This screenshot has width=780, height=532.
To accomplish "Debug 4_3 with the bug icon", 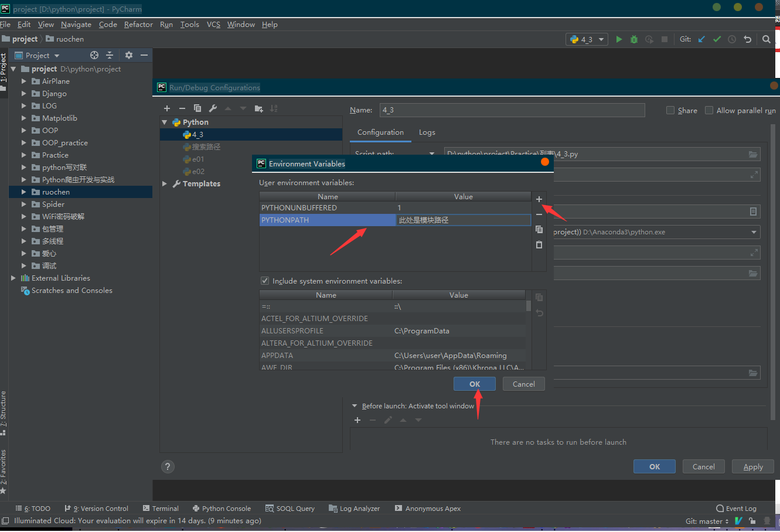I will coord(634,39).
